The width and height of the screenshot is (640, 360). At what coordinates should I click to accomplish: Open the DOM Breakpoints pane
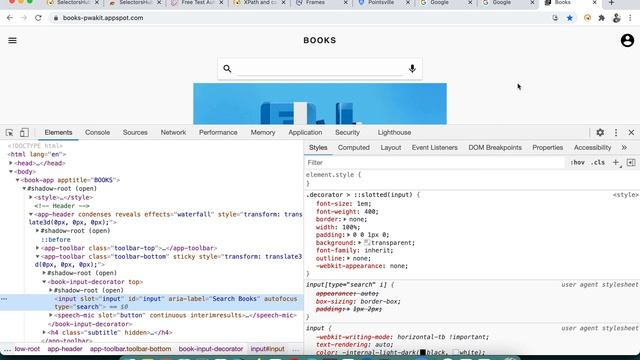(495, 147)
